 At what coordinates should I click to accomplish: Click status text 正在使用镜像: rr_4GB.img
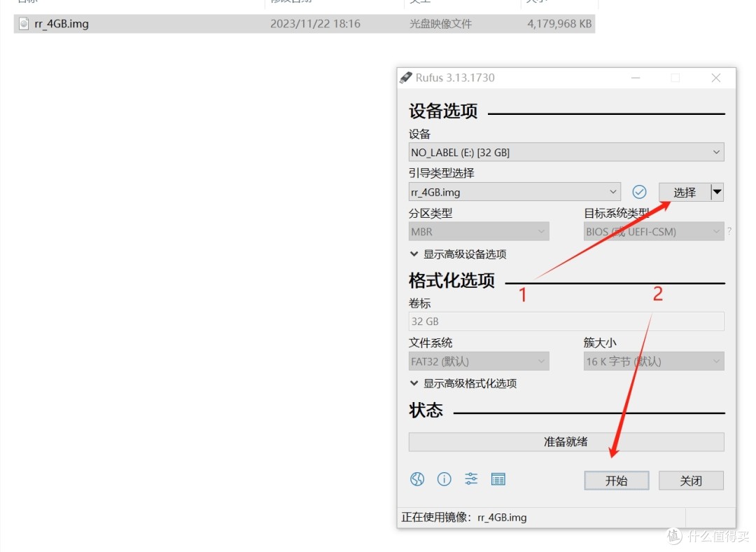point(464,517)
